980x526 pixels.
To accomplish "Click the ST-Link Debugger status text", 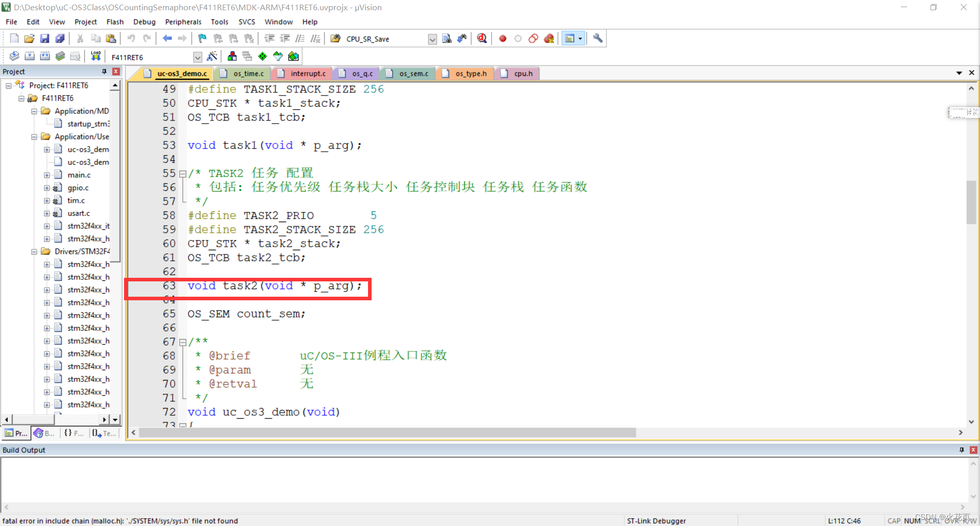I will (656, 521).
